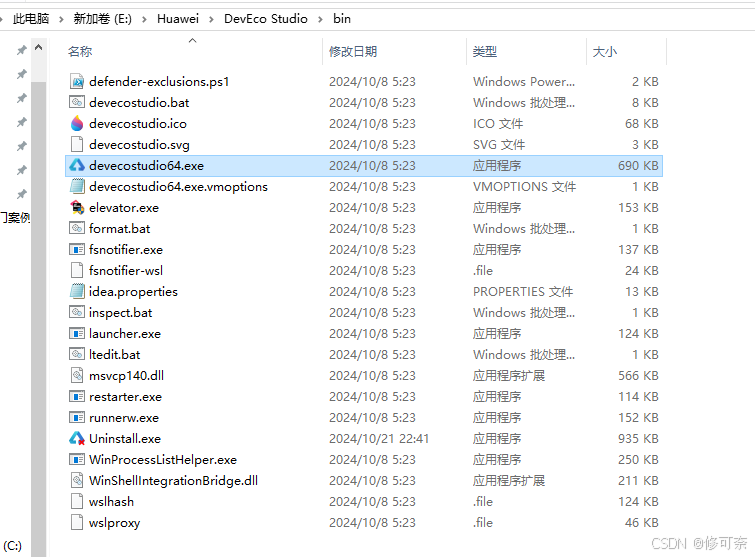Select (C:) drive in navigation pane
Screen dimensions: 755x557
[13, 545]
